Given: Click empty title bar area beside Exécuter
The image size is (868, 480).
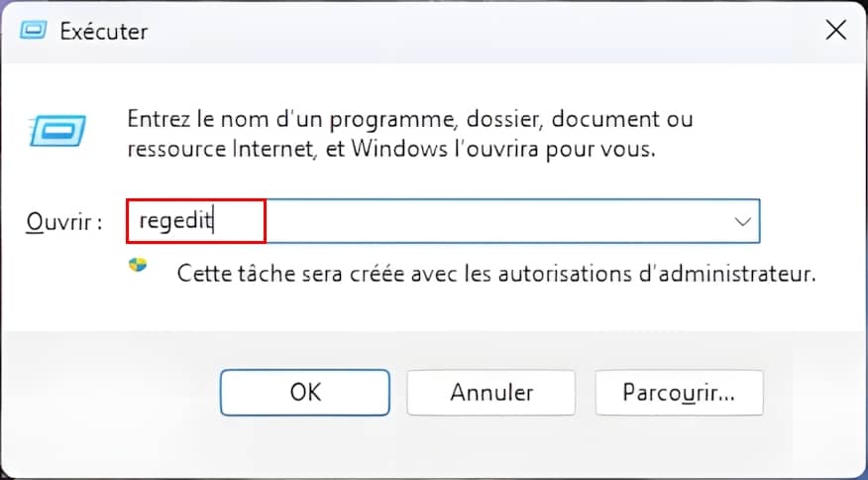Looking at the screenshot, I should 446,31.
